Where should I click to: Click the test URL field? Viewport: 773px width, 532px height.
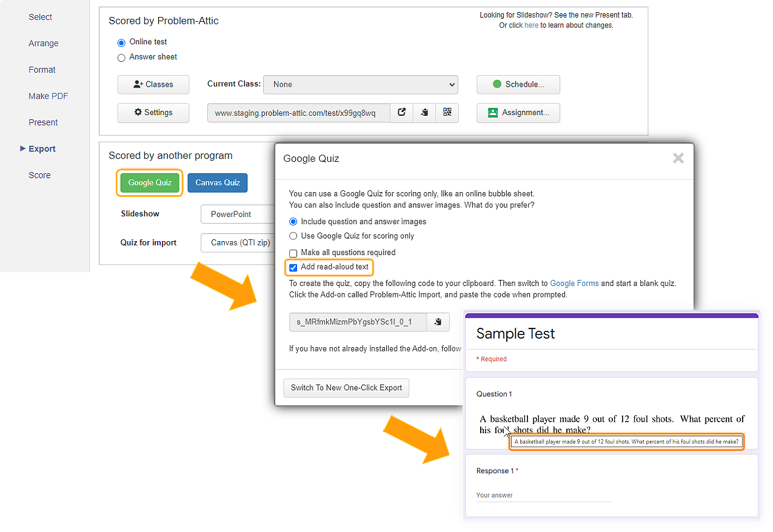[x=299, y=113]
